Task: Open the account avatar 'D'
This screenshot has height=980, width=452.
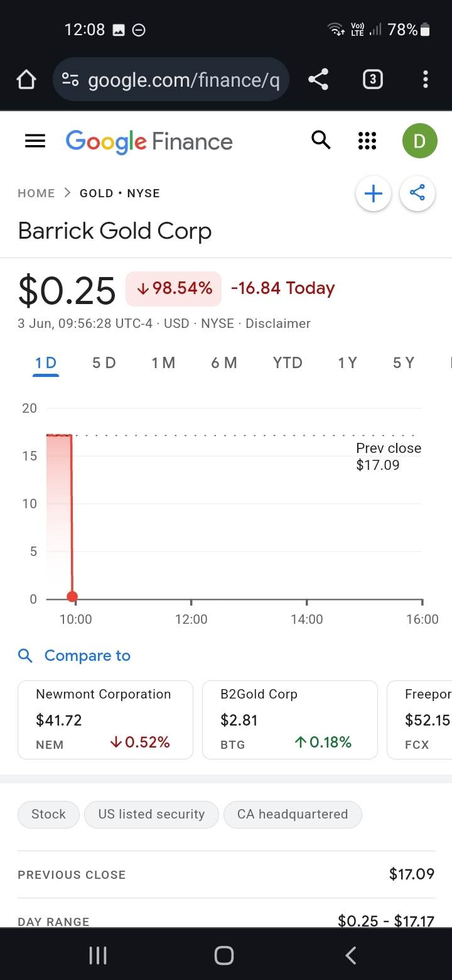Action: tap(419, 141)
